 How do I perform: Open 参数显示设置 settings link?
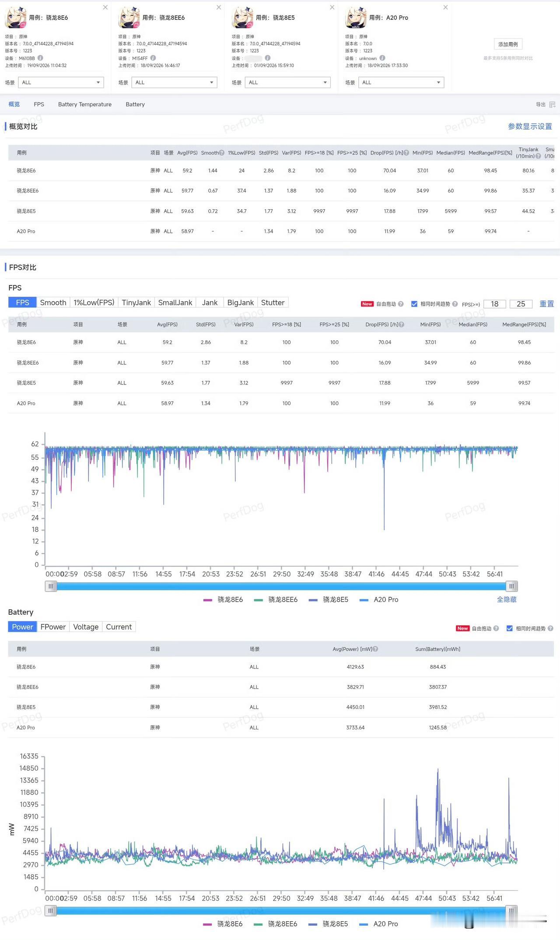[530, 127]
